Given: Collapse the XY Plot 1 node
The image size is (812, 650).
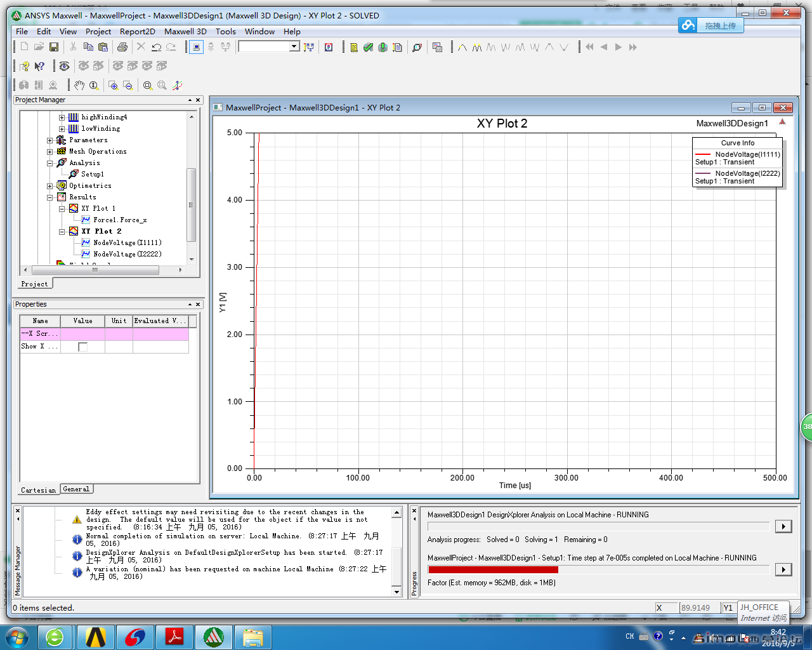Looking at the screenshot, I should tap(62, 209).
